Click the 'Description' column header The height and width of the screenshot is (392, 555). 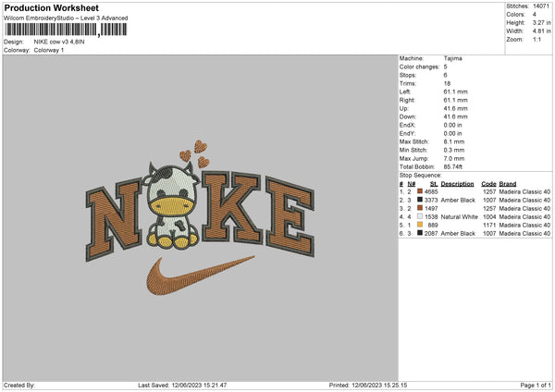[457, 184]
